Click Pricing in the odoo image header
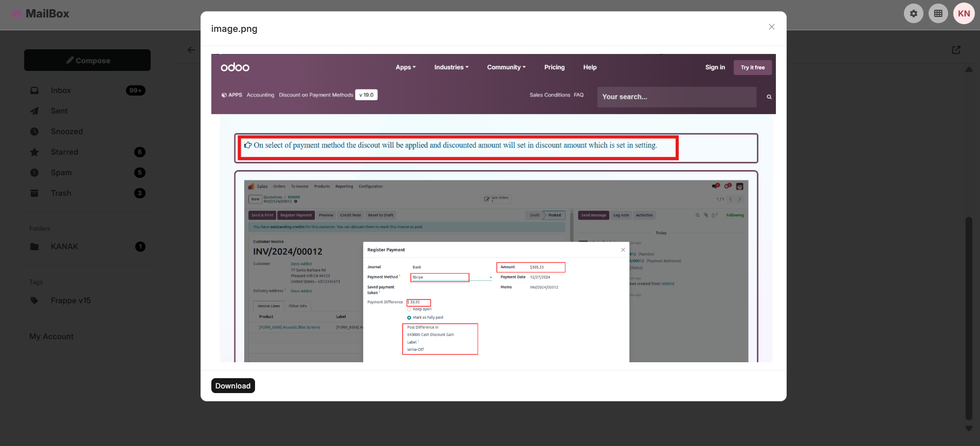 (554, 67)
